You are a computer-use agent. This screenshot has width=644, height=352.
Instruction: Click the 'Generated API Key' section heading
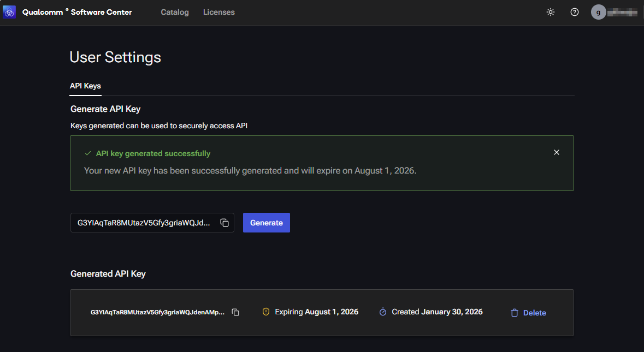click(x=108, y=273)
